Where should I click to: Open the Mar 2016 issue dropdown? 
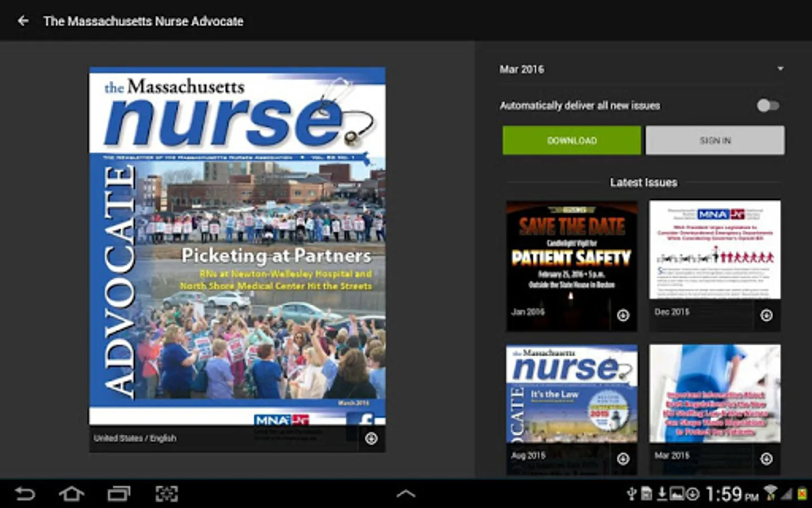tap(641, 69)
